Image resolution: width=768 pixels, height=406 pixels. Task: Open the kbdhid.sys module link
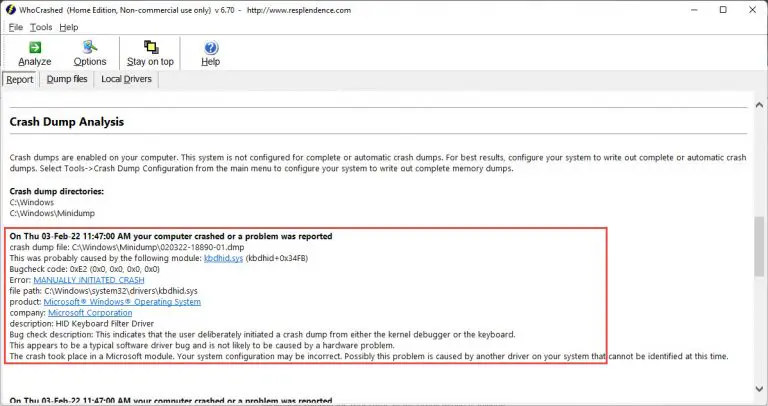point(221,257)
